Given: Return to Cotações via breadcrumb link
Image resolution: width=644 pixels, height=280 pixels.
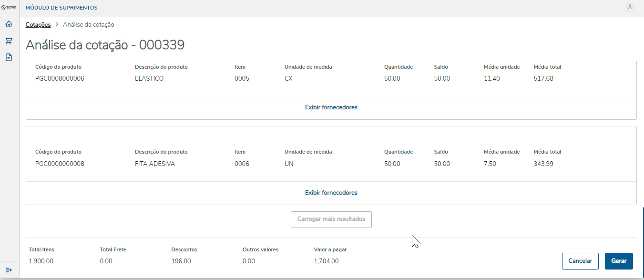Looking at the screenshot, I should (x=38, y=24).
